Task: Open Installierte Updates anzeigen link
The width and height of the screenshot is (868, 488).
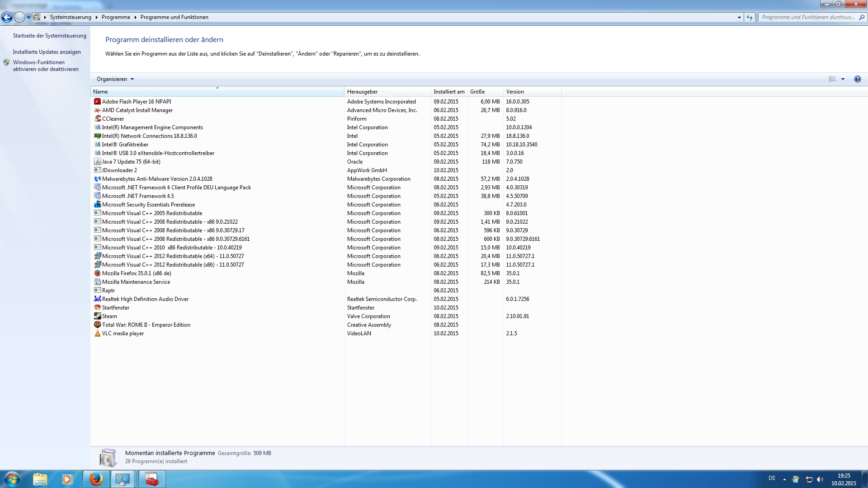Action: point(47,52)
